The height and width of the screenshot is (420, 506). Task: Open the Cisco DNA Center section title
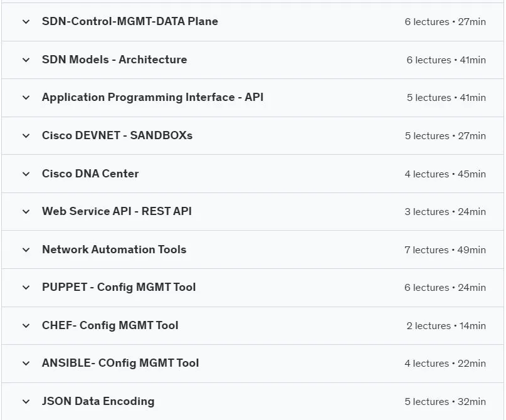coord(90,174)
